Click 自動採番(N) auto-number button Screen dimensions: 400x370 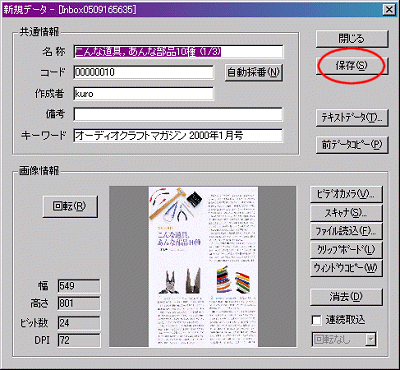click(254, 72)
